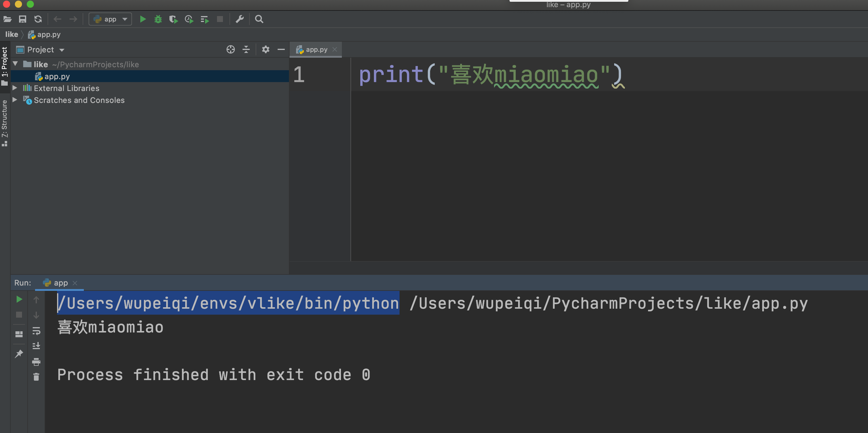
Task: Clear console output with trash icon
Action: click(36, 377)
